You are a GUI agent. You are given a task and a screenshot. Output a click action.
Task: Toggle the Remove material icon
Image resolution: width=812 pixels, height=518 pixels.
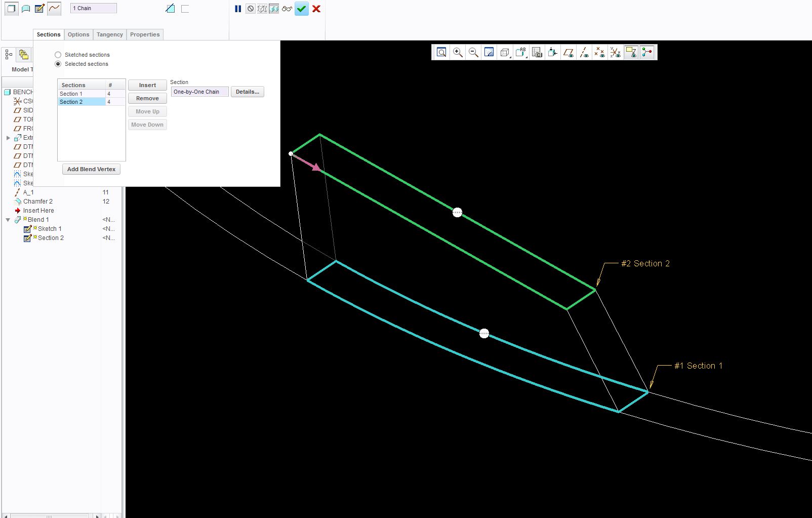(171, 9)
